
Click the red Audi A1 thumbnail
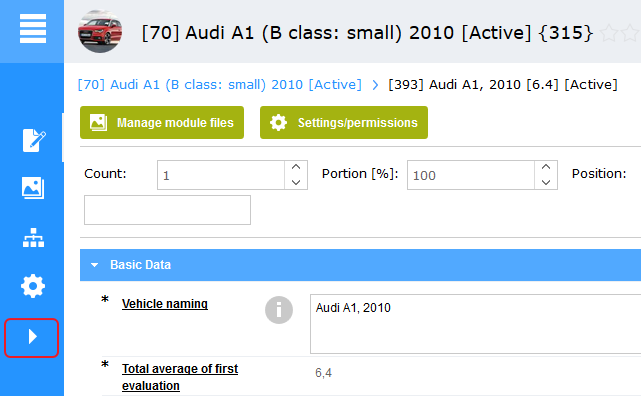click(100, 31)
